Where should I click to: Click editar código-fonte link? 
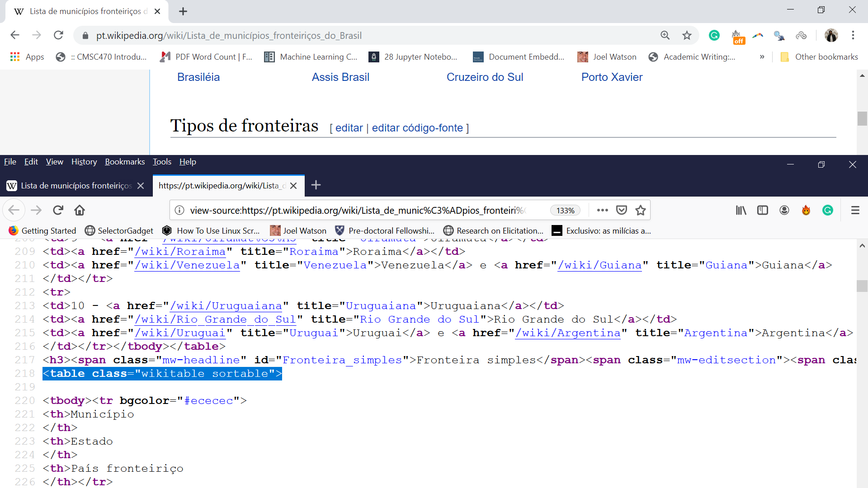pyautogui.click(x=417, y=128)
